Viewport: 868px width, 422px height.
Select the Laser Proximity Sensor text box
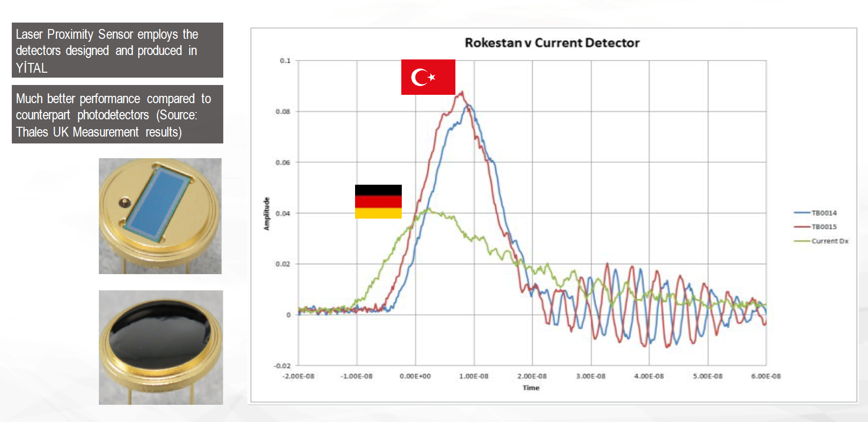pos(117,50)
